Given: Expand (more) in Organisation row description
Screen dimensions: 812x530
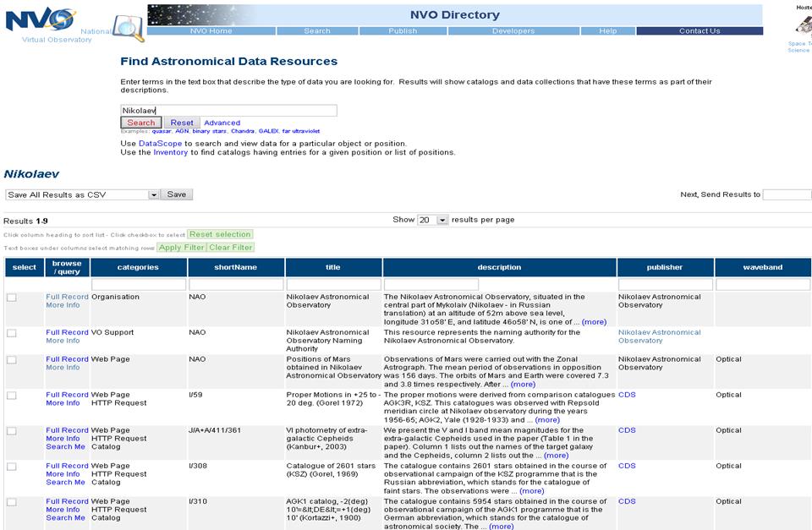Looking at the screenshot, I should 594,322.
